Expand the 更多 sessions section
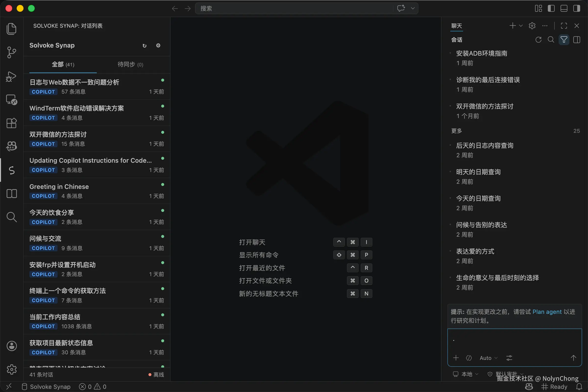 [456, 131]
